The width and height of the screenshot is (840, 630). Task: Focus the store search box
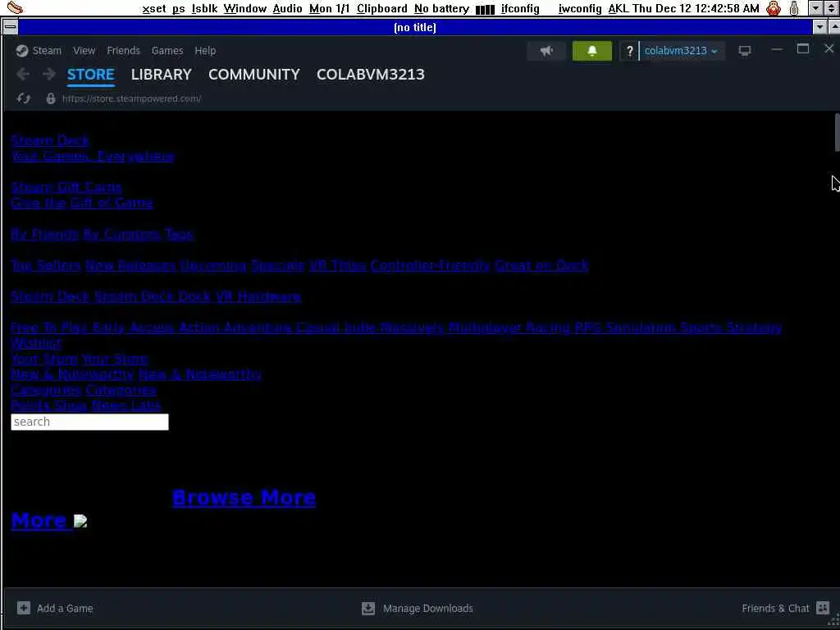(89, 422)
